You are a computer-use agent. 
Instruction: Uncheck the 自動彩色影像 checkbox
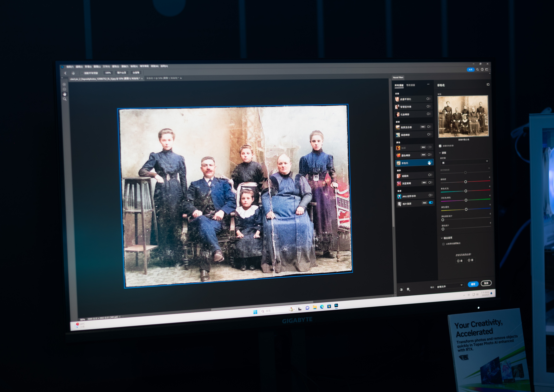coord(440,146)
